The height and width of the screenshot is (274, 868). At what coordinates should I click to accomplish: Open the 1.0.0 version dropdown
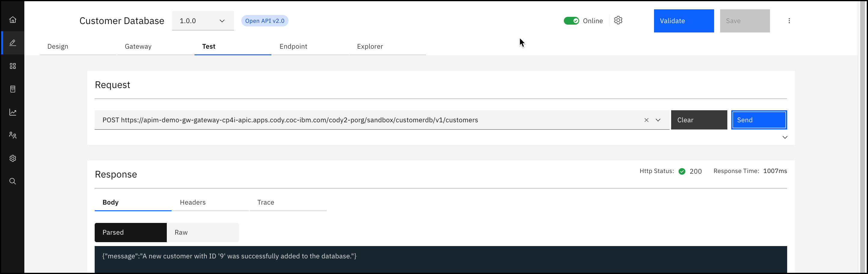pyautogui.click(x=203, y=21)
